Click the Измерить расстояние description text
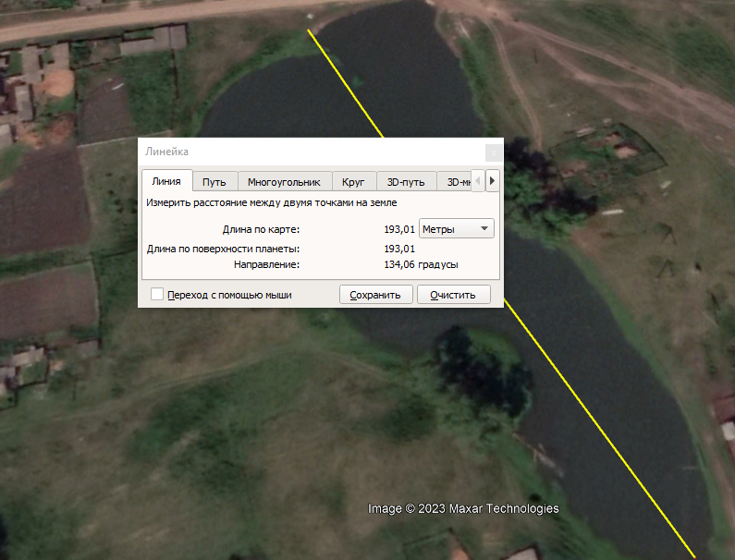This screenshot has height=560, width=735. pyautogui.click(x=272, y=202)
